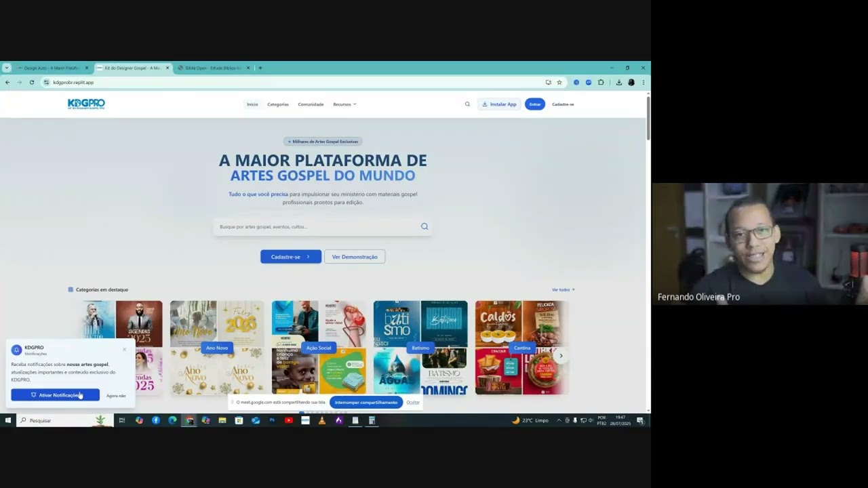
Task: Click Milhares de Artes Gospel Exclusivas badge
Action: (323, 142)
